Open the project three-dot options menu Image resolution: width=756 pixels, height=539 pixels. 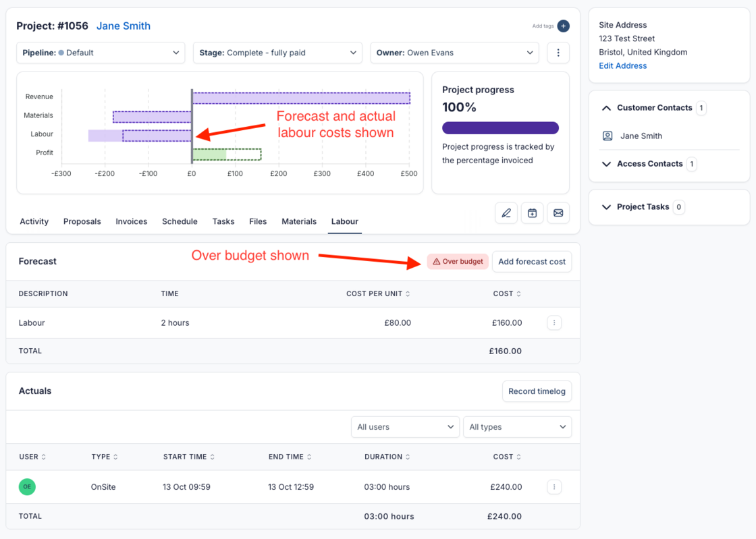[558, 53]
